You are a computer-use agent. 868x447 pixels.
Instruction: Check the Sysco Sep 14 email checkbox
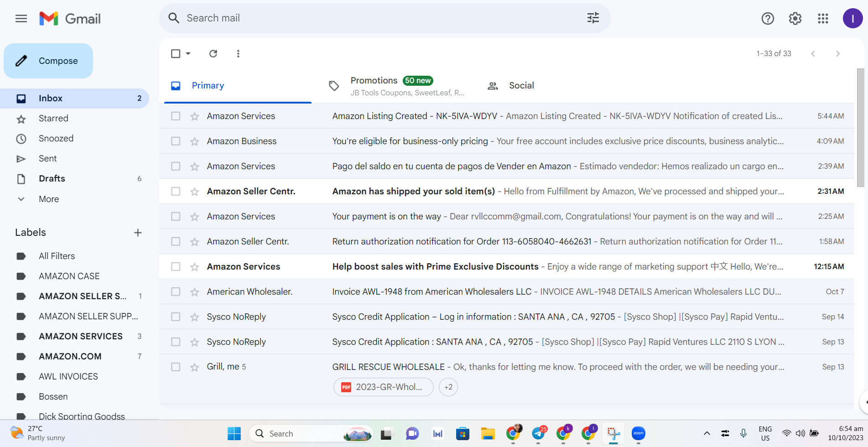point(176,317)
